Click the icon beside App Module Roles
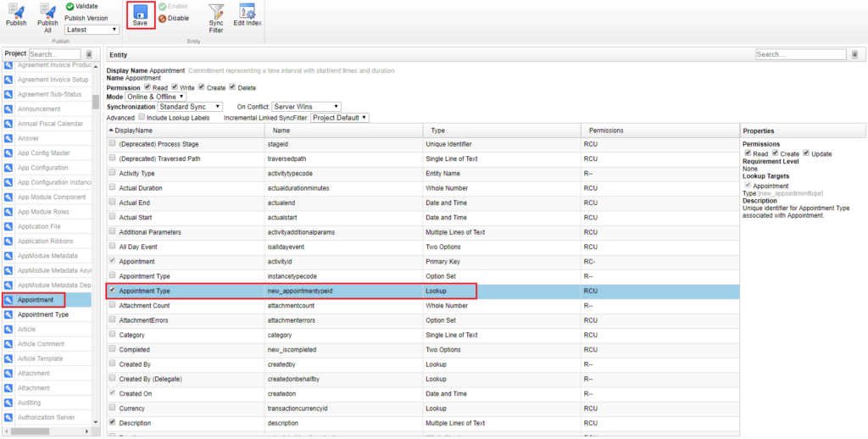This screenshot has height=439, width=868. pyautogui.click(x=8, y=212)
